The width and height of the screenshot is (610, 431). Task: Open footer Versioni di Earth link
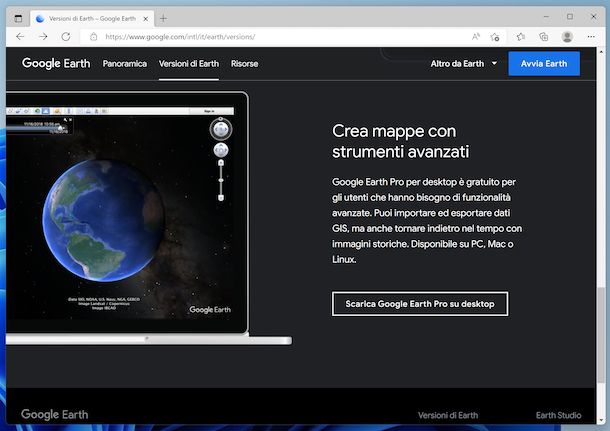(x=448, y=415)
